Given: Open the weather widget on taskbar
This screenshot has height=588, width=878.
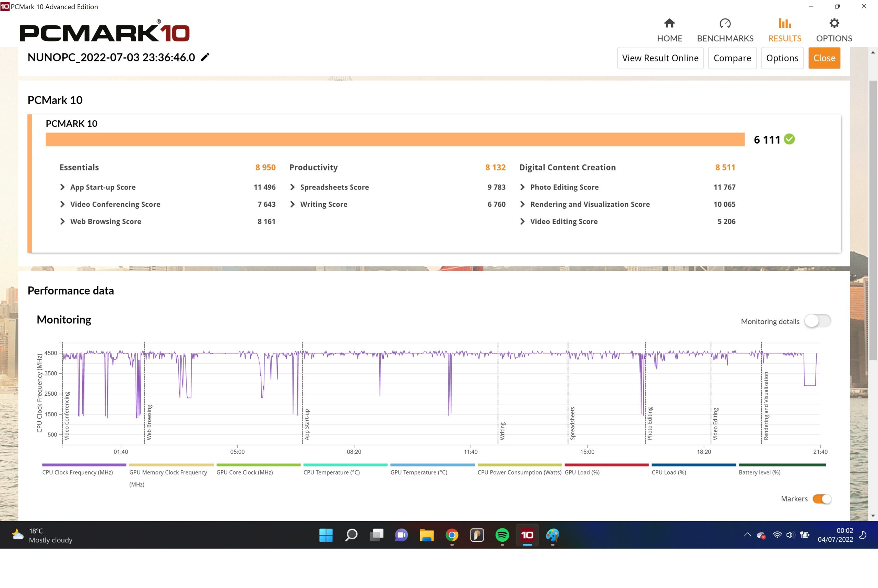Looking at the screenshot, I should click(41, 535).
